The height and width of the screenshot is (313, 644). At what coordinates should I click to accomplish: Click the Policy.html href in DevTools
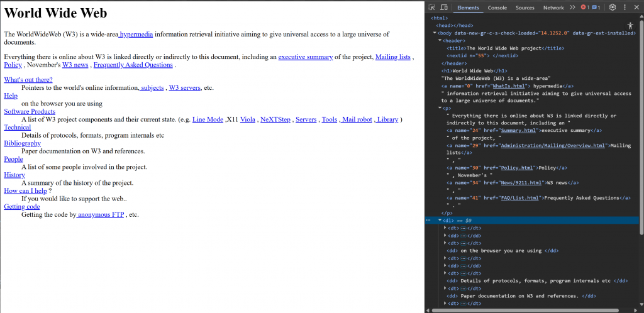(517, 168)
